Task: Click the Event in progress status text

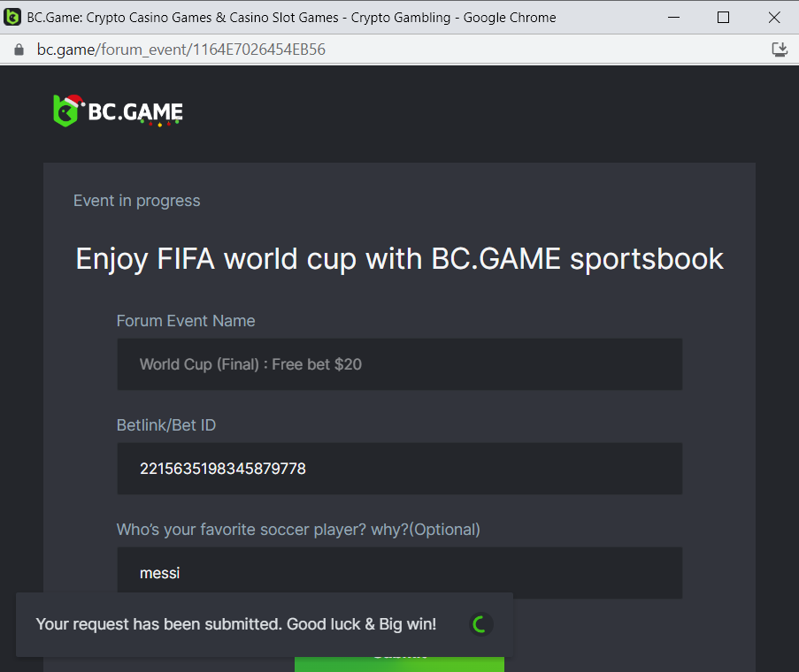Action: tap(136, 201)
